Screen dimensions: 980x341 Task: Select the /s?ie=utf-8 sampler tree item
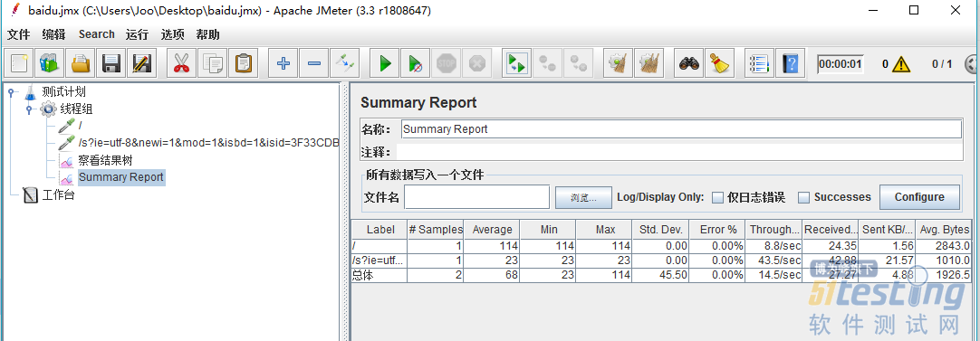tap(208, 143)
